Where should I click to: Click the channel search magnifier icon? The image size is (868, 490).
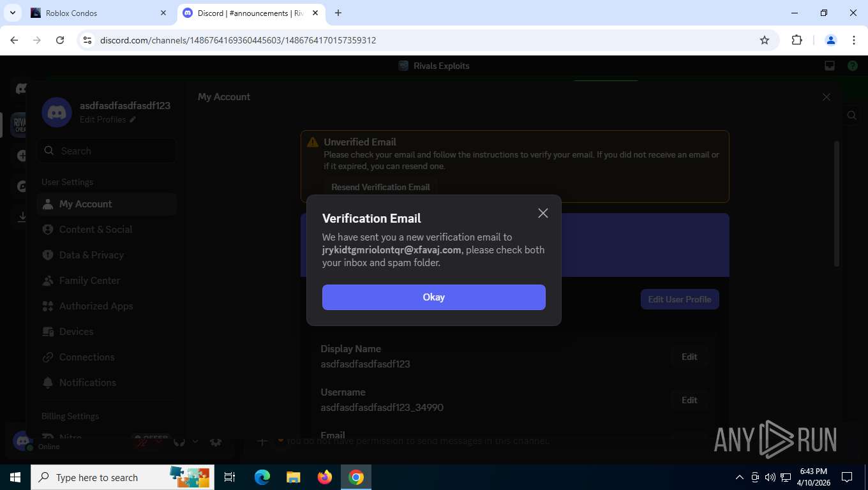coord(852,115)
